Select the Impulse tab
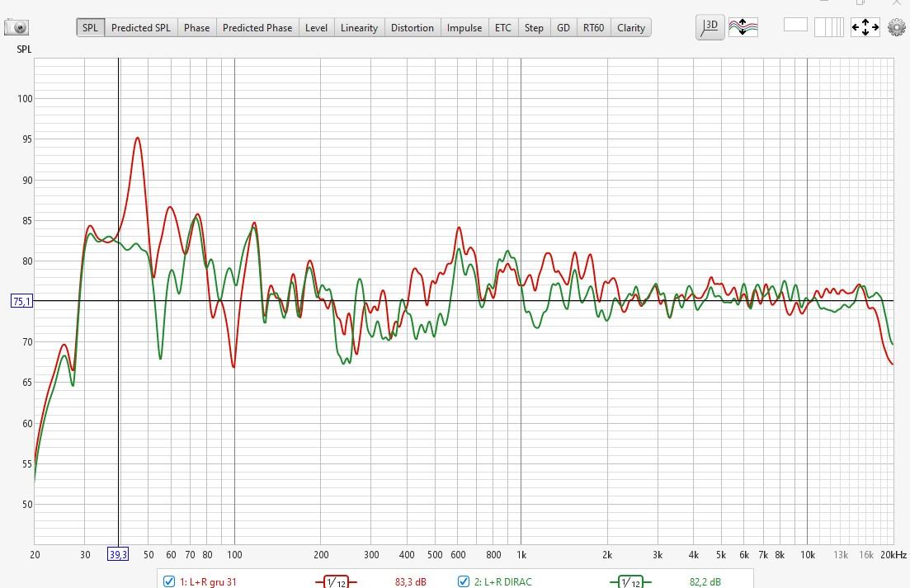910x588 pixels. 464,27
